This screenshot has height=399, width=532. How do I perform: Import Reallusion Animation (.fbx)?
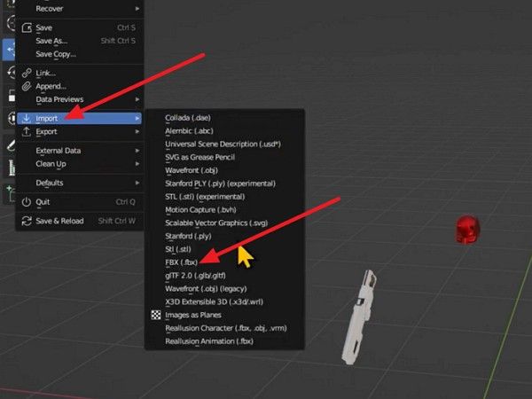click(x=224, y=341)
